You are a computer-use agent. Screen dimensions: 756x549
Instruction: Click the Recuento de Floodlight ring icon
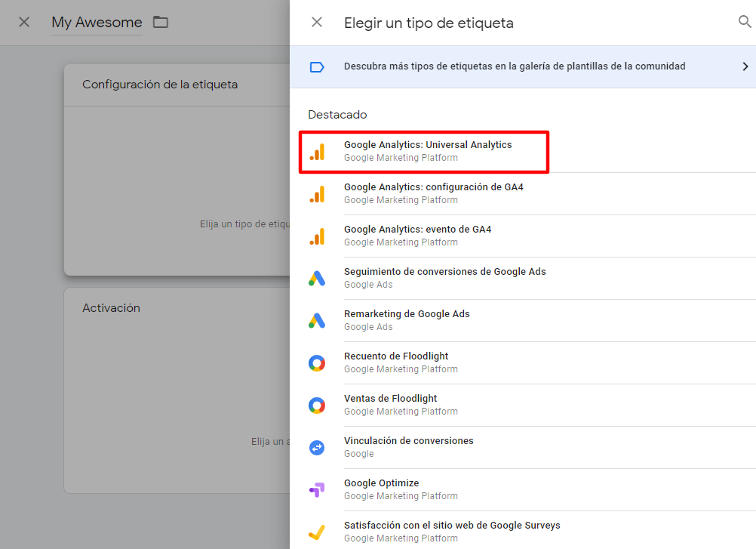pos(317,363)
